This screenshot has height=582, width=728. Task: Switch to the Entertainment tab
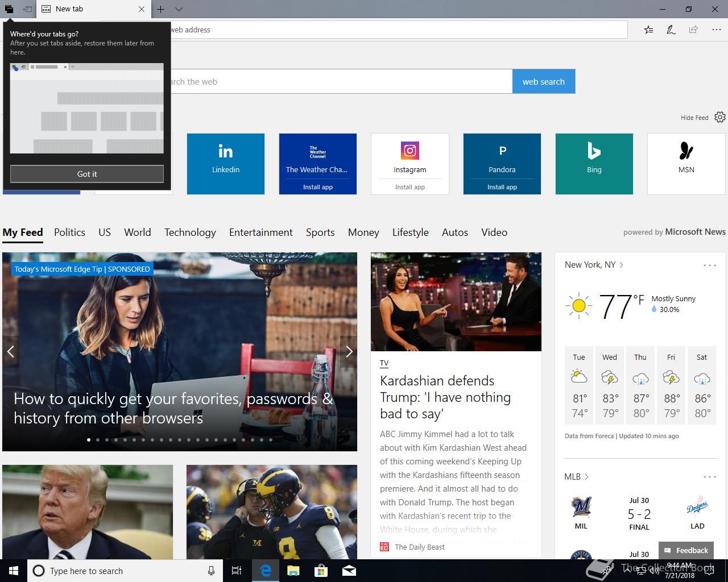(261, 232)
